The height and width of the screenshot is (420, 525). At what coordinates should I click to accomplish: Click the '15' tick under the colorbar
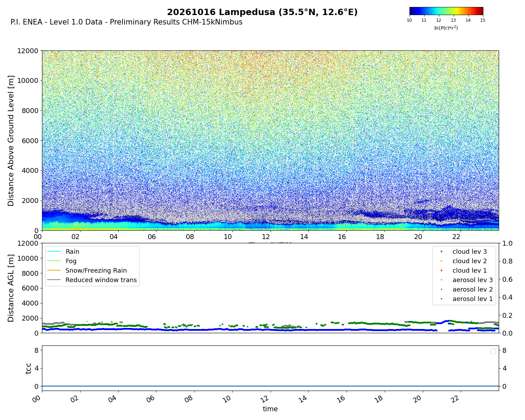(x=483, y=20)
